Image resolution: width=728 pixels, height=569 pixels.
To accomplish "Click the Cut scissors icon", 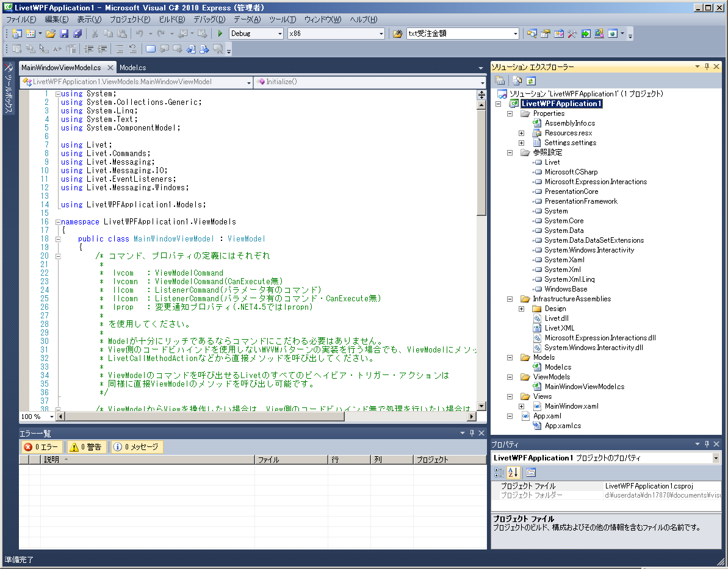I will [95, 34].
